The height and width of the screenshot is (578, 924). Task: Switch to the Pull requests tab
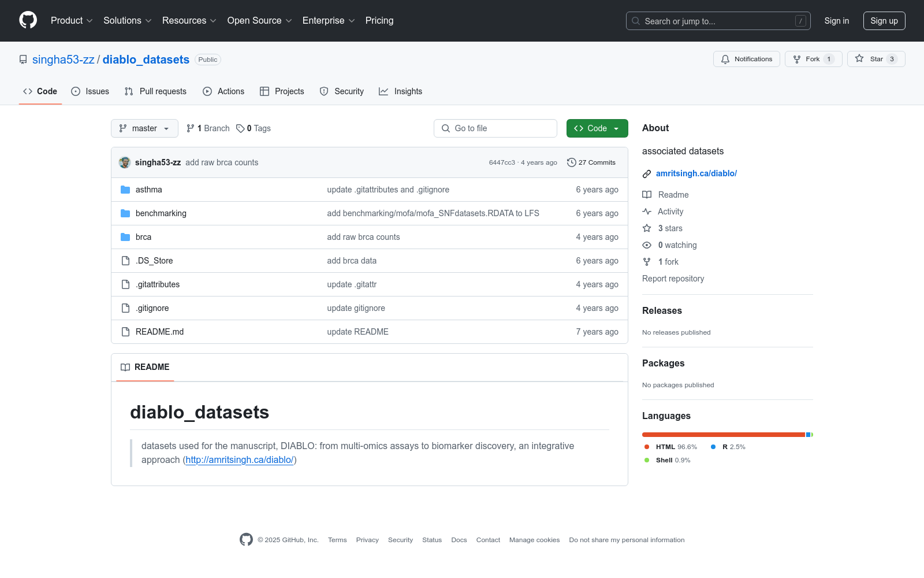pos(155,91)
